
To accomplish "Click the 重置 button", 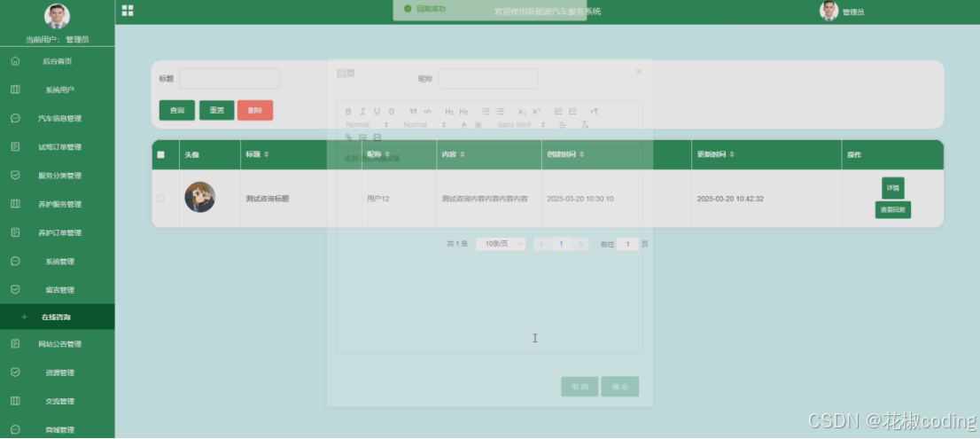I will click(217, 110).
